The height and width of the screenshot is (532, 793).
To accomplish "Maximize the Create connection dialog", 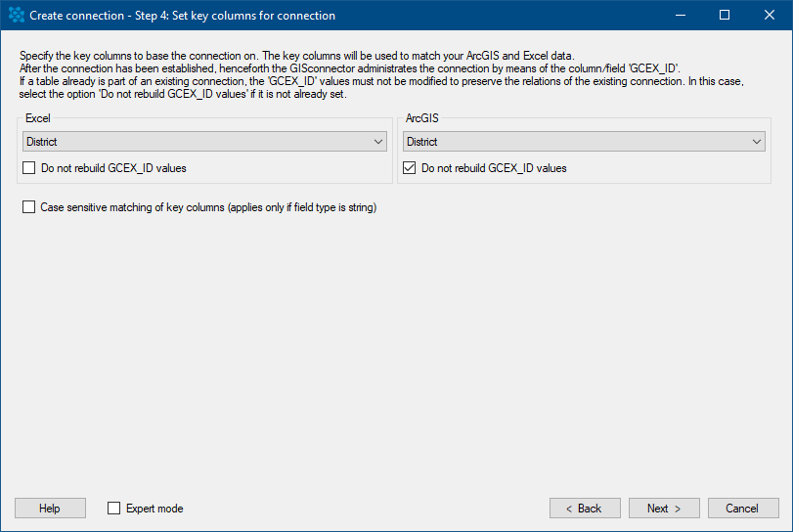I will point(725,16).
